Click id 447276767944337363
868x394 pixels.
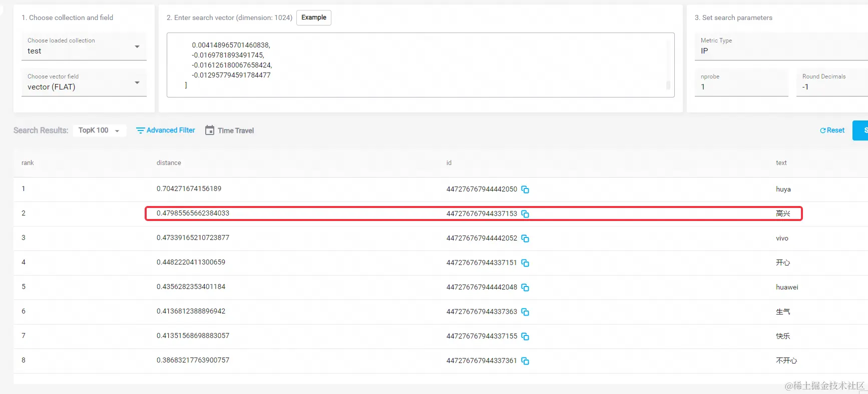tap(482, 312)
